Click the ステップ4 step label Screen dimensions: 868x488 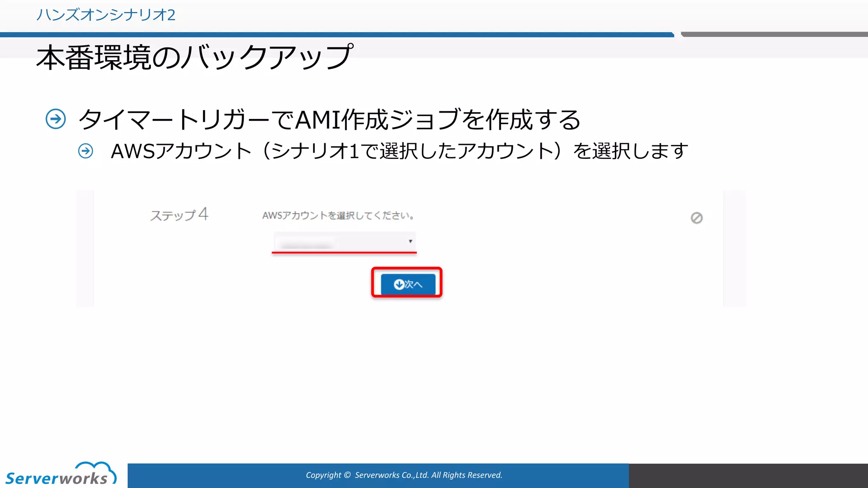[179, 214]
